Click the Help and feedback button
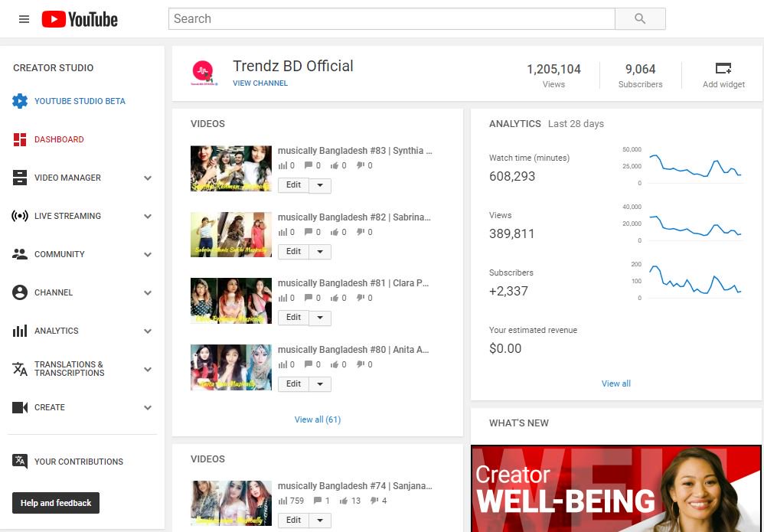Screen dimensions: 764x532 click(56, 503)
